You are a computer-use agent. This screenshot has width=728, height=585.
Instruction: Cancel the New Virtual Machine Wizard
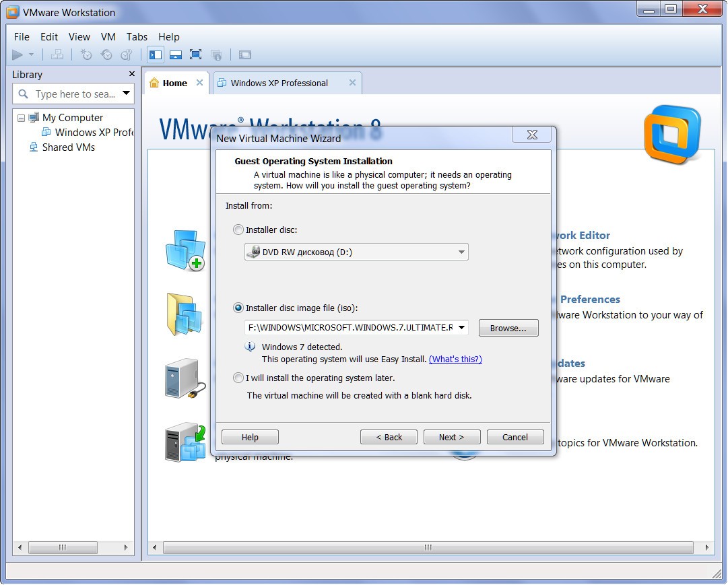(x=515, y=437)
